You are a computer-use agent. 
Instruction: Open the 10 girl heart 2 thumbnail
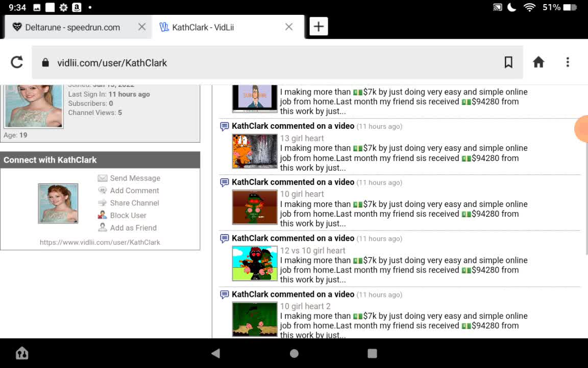coord(255,319)
